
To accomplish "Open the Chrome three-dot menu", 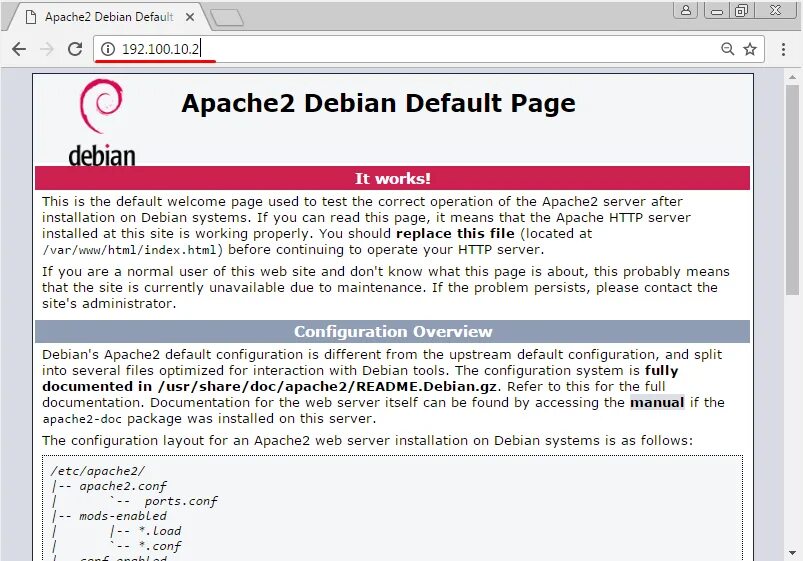I will point(783,49).
